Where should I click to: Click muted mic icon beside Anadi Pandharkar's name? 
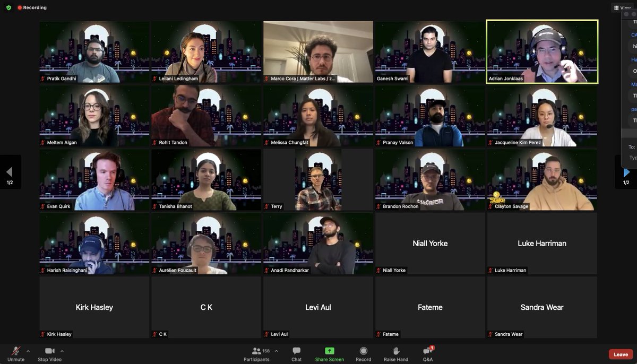coord(268,270)
